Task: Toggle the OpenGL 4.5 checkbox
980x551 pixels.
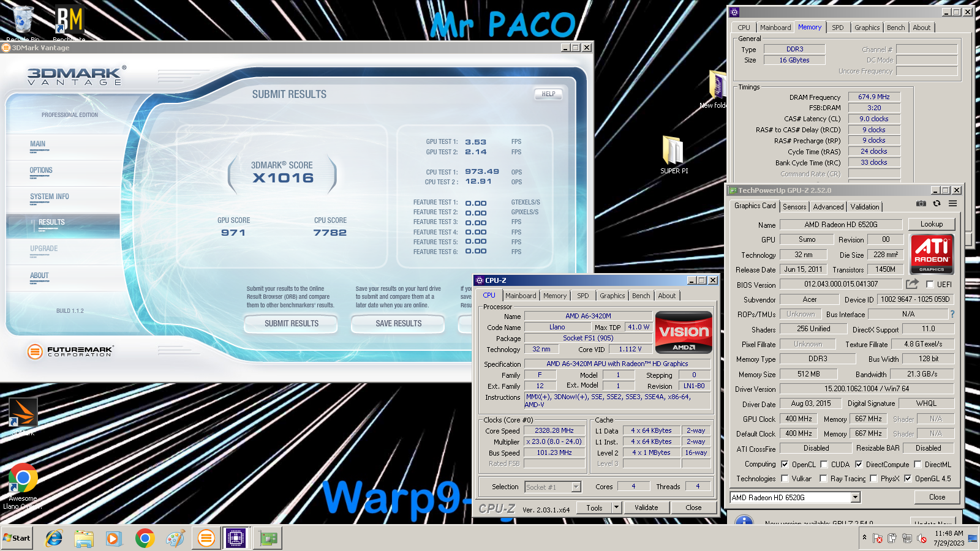Action: tap(908, 478)
